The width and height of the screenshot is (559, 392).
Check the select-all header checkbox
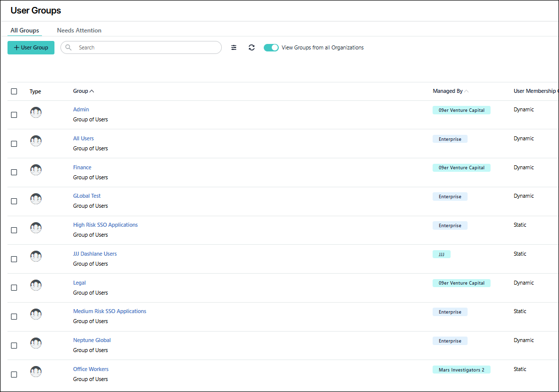click(14, 91)
